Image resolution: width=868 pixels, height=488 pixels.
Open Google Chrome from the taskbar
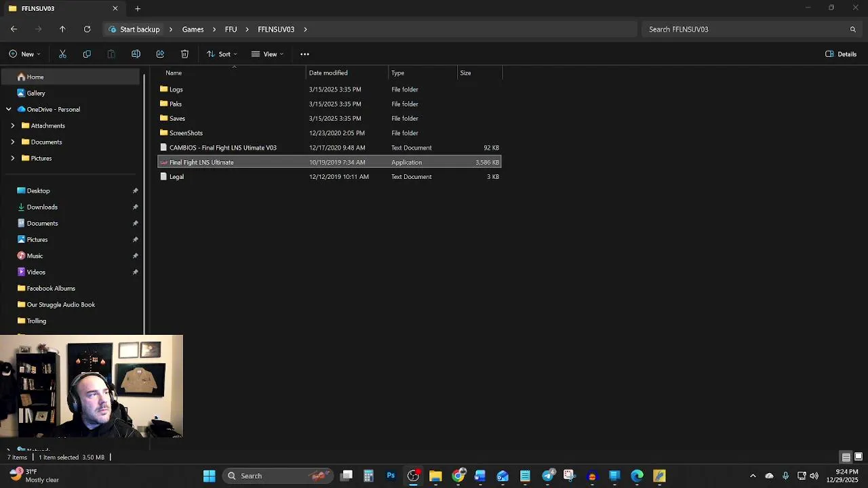point(458,476)
